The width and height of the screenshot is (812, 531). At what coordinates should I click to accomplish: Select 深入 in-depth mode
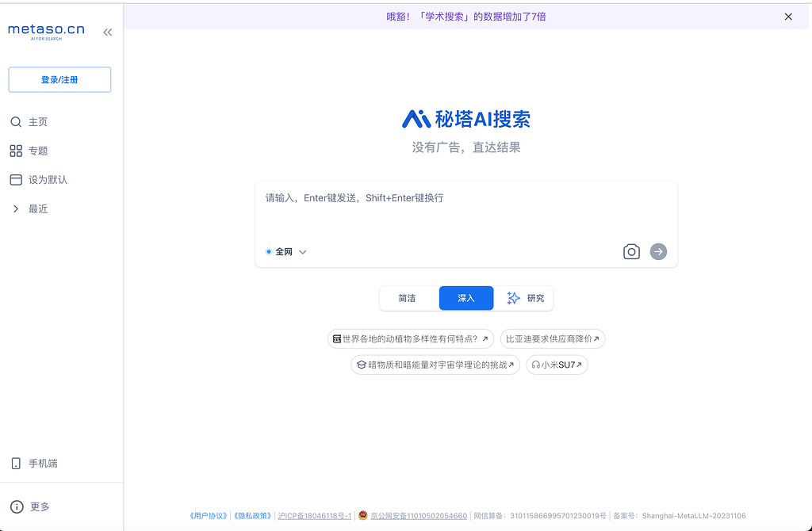(466, 298)
